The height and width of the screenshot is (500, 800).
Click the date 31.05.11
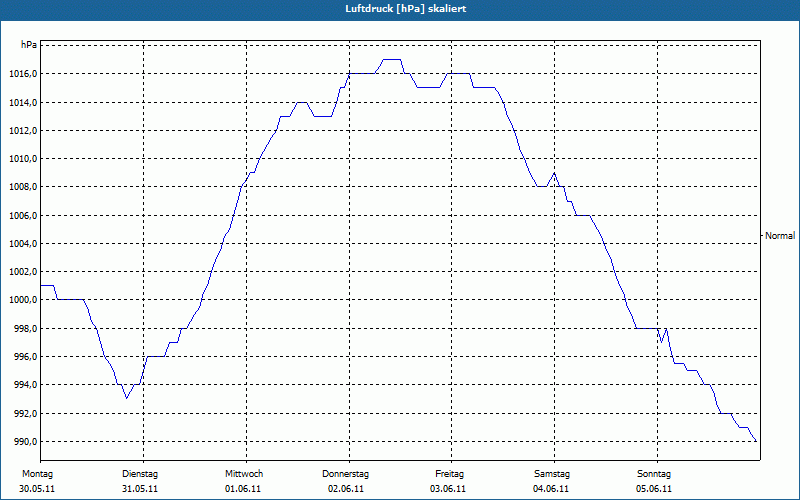140,489
